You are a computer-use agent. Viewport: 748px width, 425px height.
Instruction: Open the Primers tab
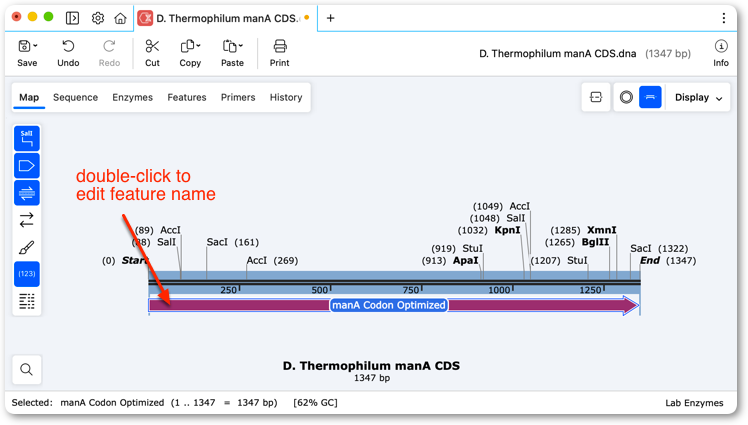click(238, 97)
